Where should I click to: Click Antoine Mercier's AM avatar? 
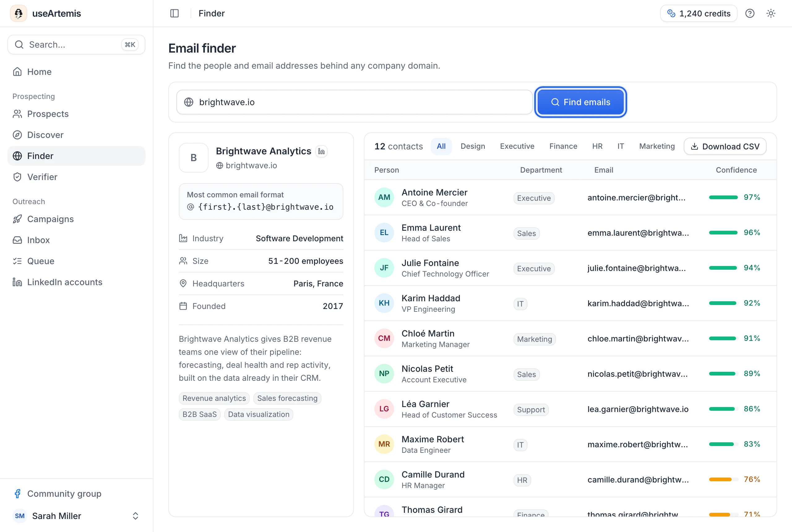(x=384, y=197)
